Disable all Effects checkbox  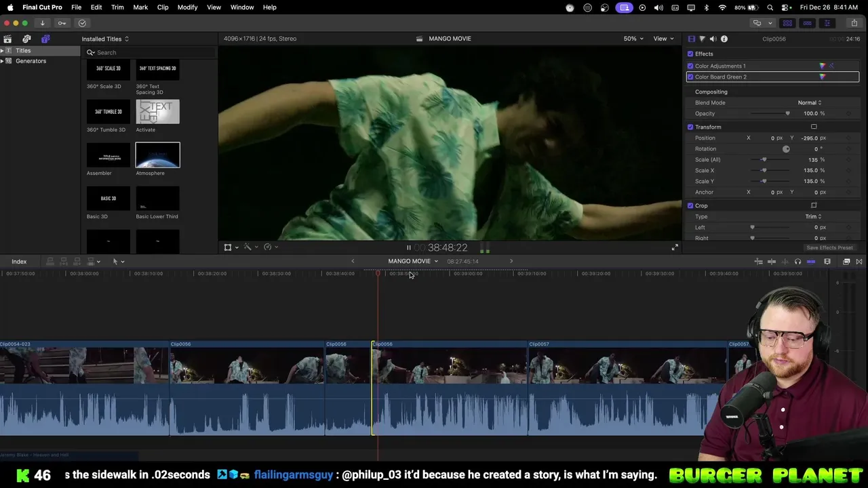click(x=690, y=54)
